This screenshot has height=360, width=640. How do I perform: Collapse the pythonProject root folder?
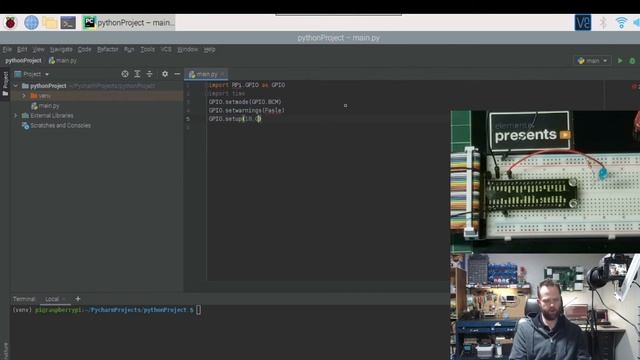coord(16,86)
